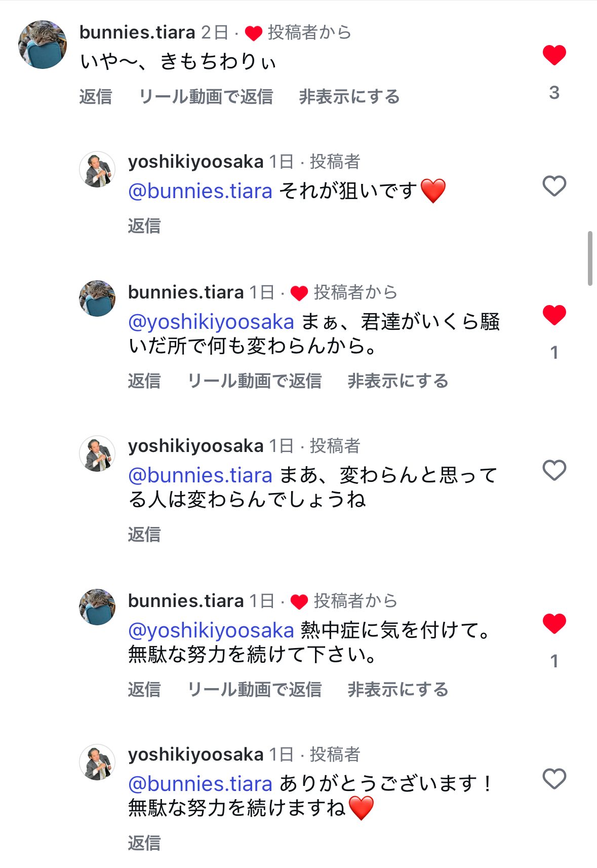Image resolution: width=597 pixels, height=868 pixels.
Task: Unlike the "いや〜、きもちわりぃ" comment
Action: [x=554, y=55]
